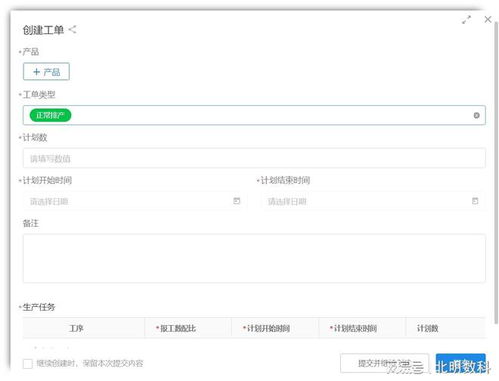
Task: Focus the 计划数 numeric input
Action: (x=254, y=158)
